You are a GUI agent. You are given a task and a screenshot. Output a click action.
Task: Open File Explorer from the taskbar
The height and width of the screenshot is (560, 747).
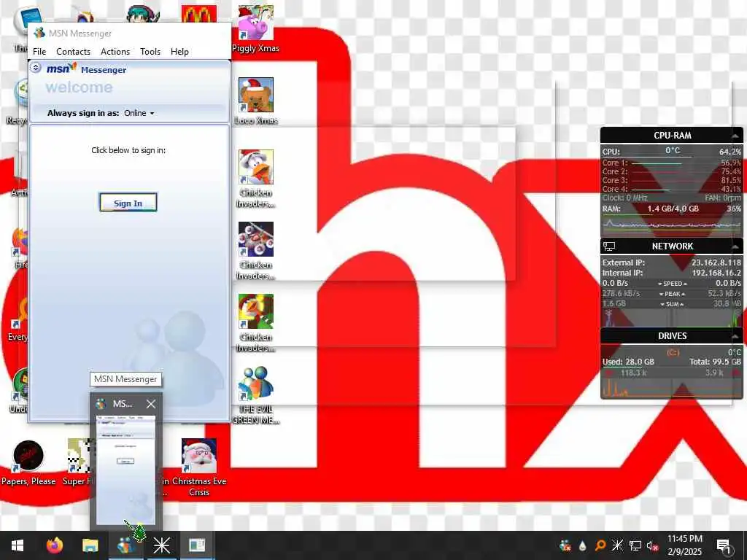(90, 545)
